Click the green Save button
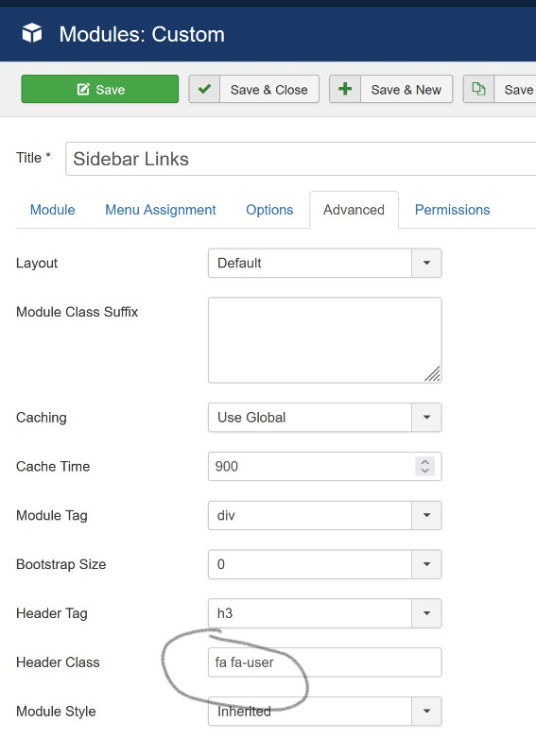Image resolution: width=536 pixels, height=756 pixels. 100,89
